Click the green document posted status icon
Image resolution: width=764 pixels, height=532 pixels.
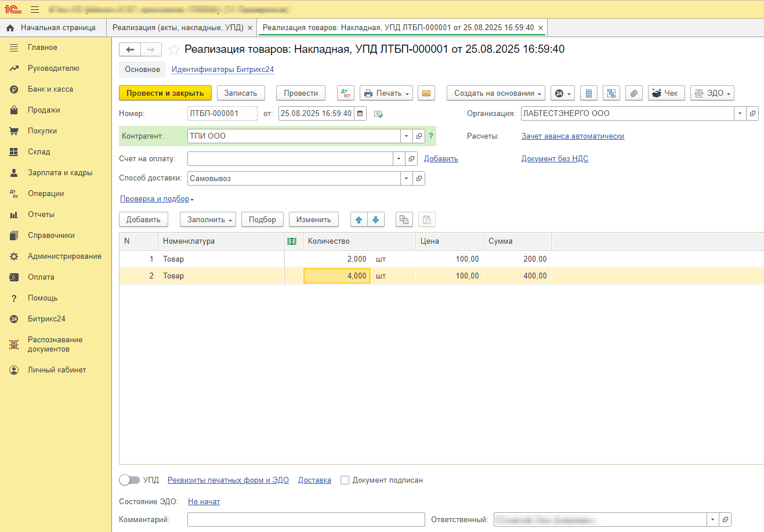[378, 114]
